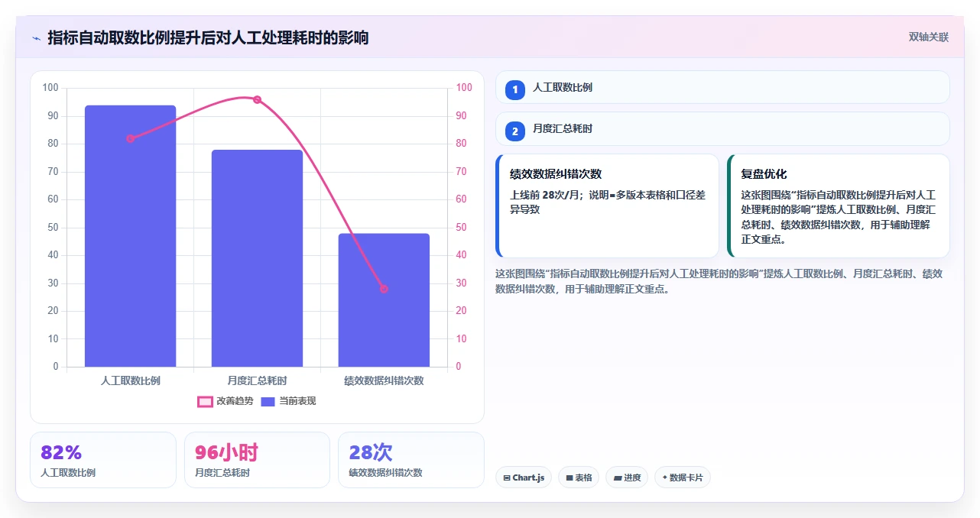Open the 月度汇总耗时 list row
The height and width of the screenshot is (518, 980).
pyautogui.click(x=722, y=129)
